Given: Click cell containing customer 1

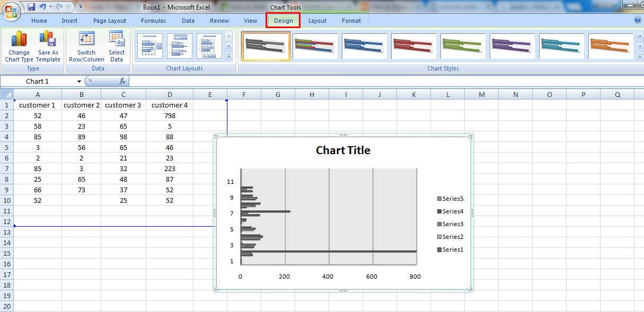Looking at the screenshot, I should 38,105.
